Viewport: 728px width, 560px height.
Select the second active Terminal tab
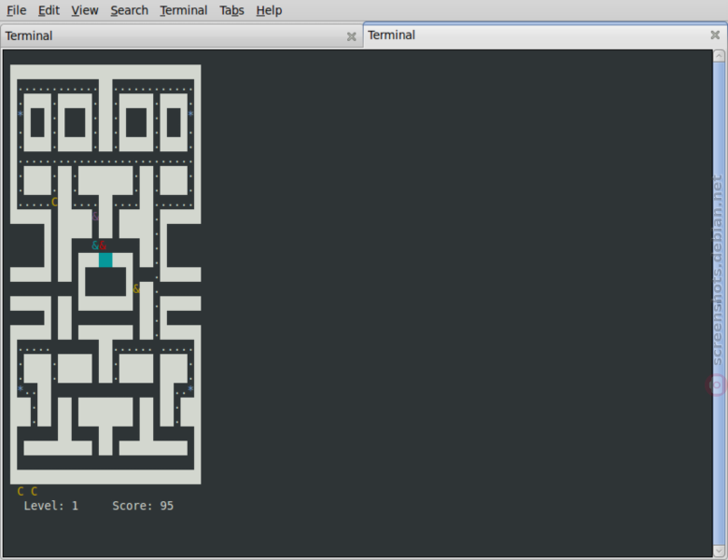click(x=545, y=35)
